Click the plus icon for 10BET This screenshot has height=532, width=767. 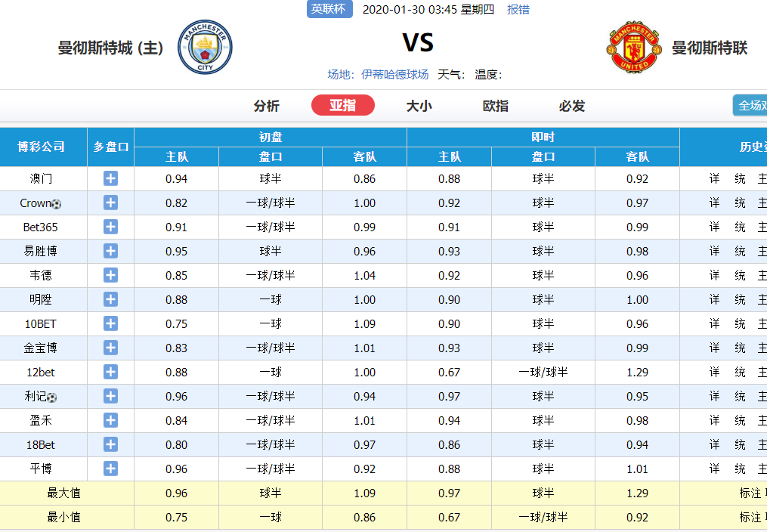pos(110,323)
